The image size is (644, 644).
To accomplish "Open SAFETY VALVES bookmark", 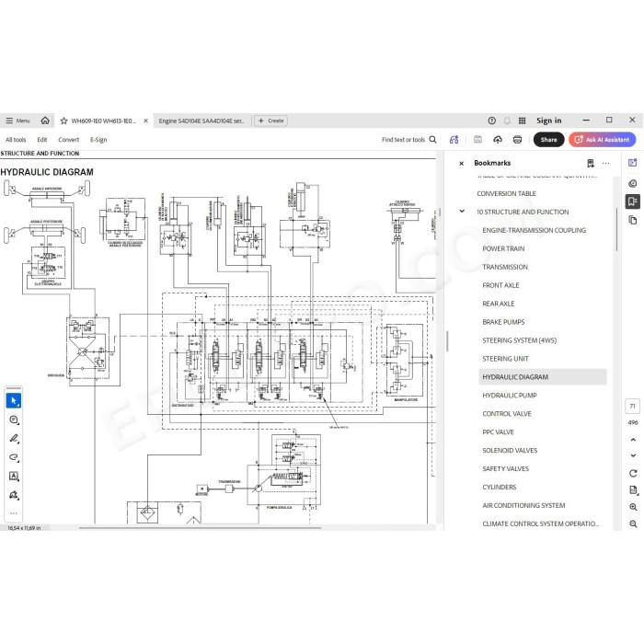I will pyautogui.click(x=505, y=468).
